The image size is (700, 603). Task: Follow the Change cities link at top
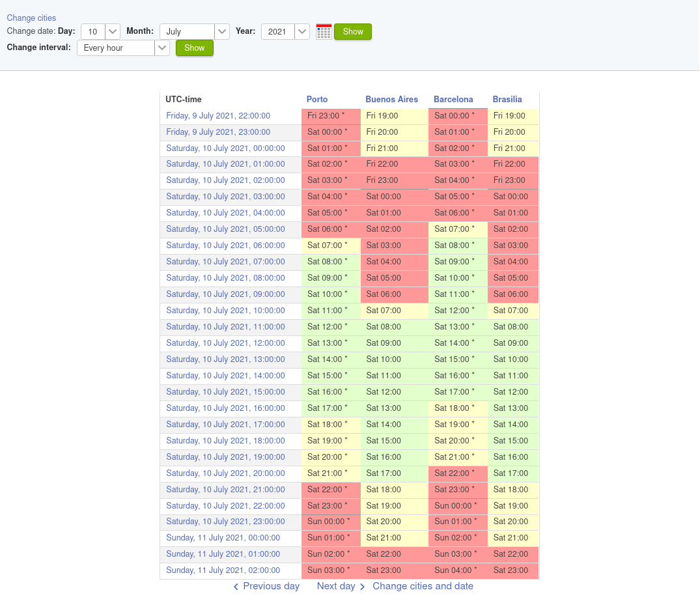pos(31,18)
